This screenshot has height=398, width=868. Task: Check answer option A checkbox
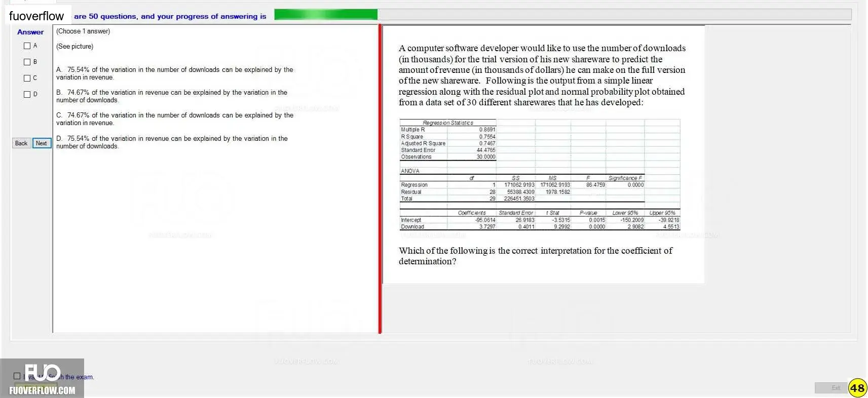tap(27, 46)
